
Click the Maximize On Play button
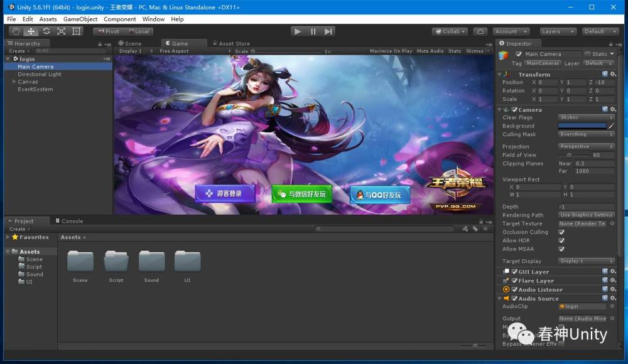[x=391, y=51]
